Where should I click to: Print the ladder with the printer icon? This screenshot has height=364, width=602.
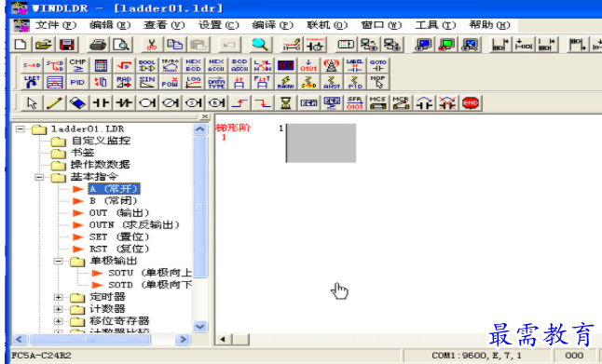98,45
